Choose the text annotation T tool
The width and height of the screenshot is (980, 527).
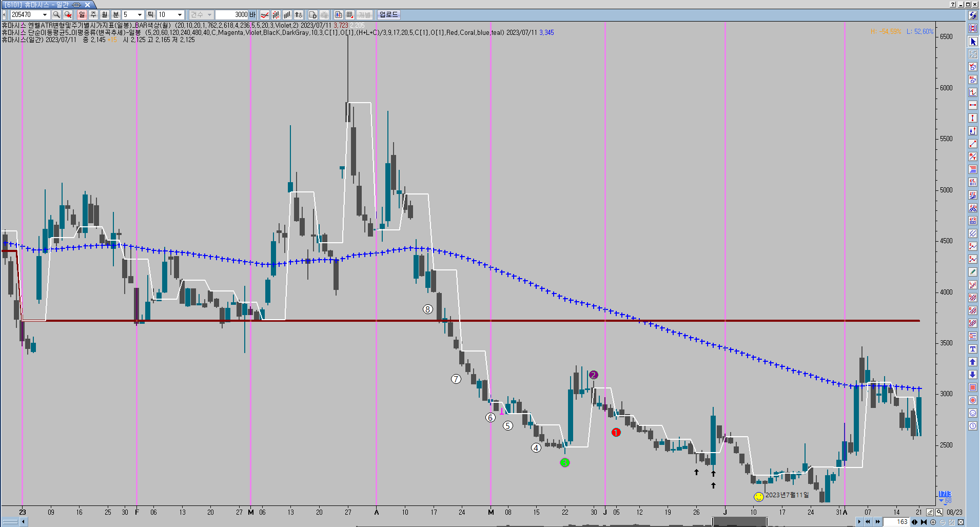pyautogui.click(x=973, y=349)
